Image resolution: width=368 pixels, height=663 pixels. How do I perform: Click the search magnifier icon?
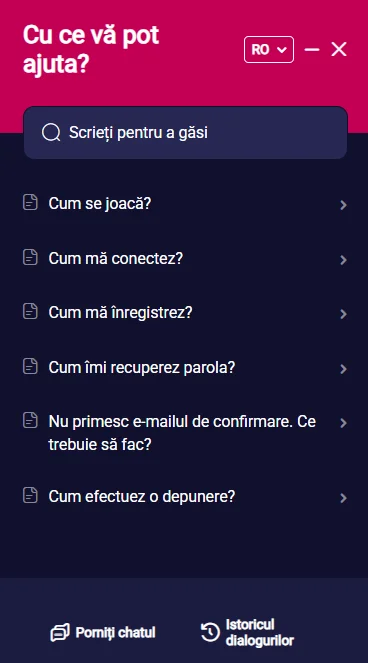[x=51, y=133]
